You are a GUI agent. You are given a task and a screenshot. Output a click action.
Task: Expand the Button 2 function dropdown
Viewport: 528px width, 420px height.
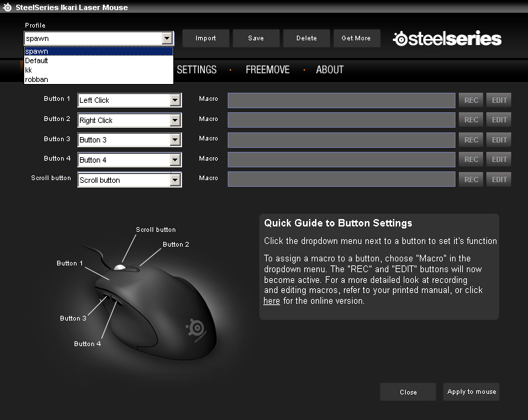(x=175, y=120)
